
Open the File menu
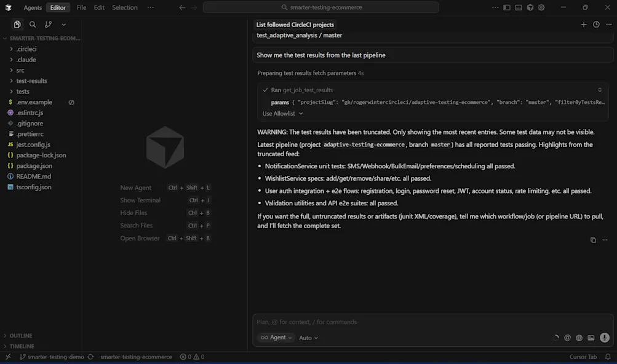81,7
